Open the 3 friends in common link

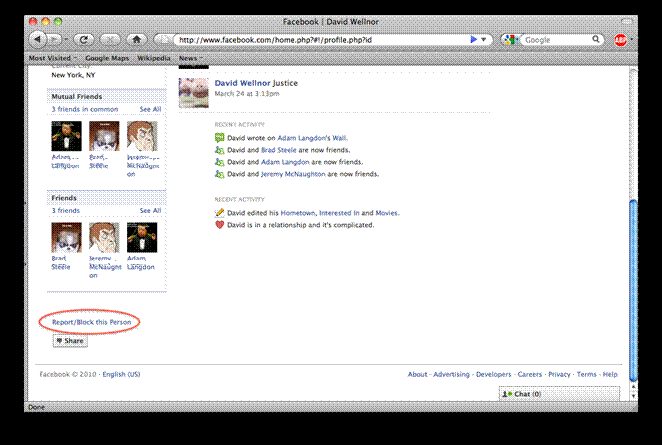pyautogui.click(x=84, y=109)
